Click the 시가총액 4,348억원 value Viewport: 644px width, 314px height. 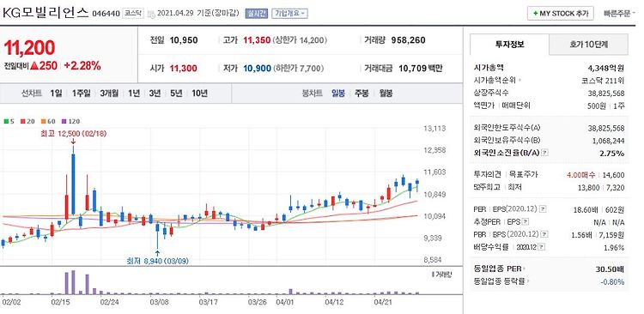[606, 68]
